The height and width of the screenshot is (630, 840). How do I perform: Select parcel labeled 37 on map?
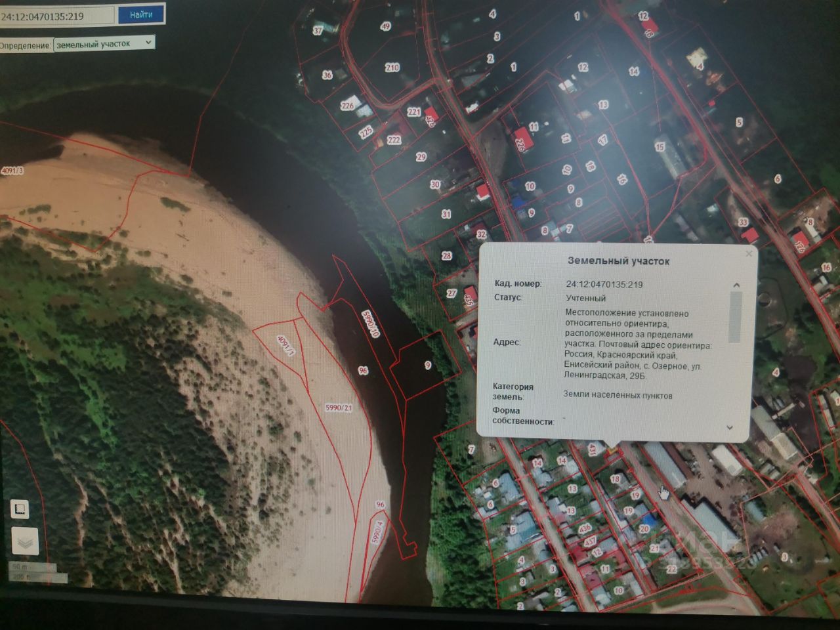[x=318, y=30]
